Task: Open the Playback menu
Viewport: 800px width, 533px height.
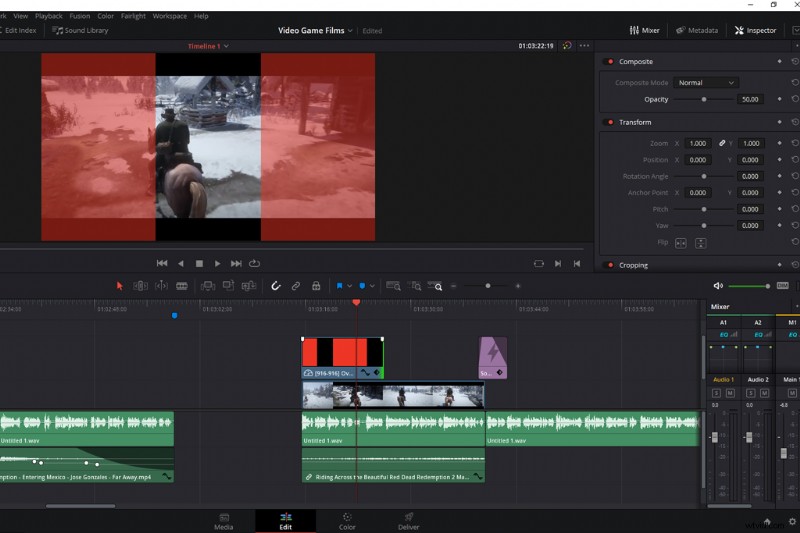Action: click(x=49, y=16)
